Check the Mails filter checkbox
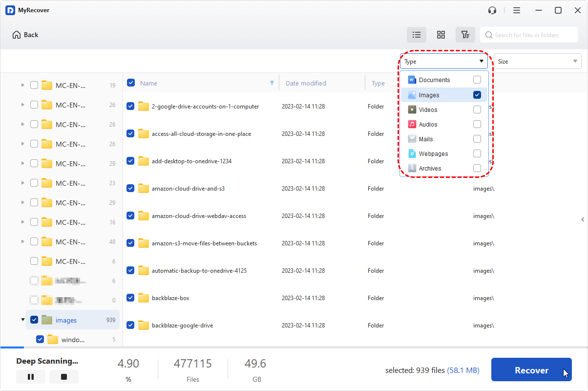This screenshot has width=588, height=391. [477, 139]
